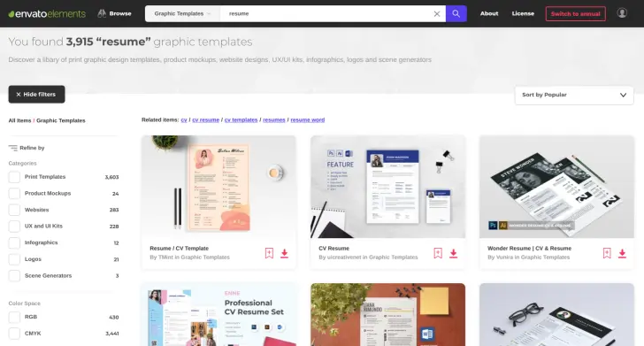Open the resume on orange desk thumbnail
This screenshot has width=644, height=346.
click(x=387, y=315)
